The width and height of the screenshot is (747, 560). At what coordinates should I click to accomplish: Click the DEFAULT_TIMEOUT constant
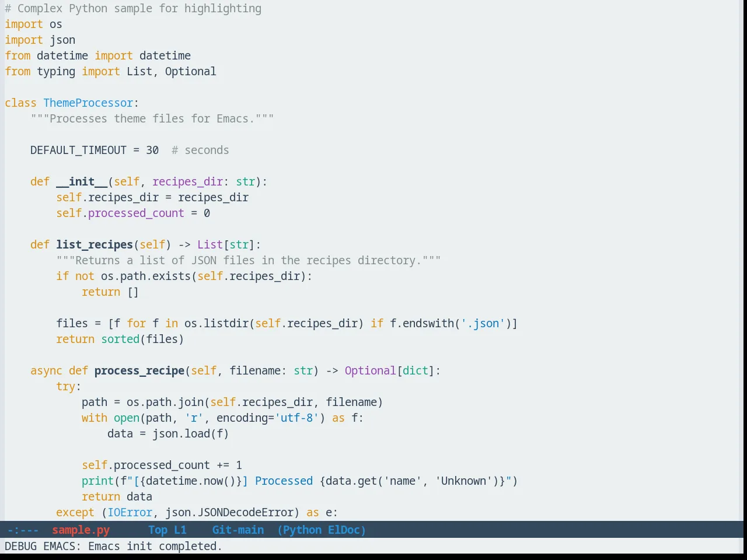point(78,150)
